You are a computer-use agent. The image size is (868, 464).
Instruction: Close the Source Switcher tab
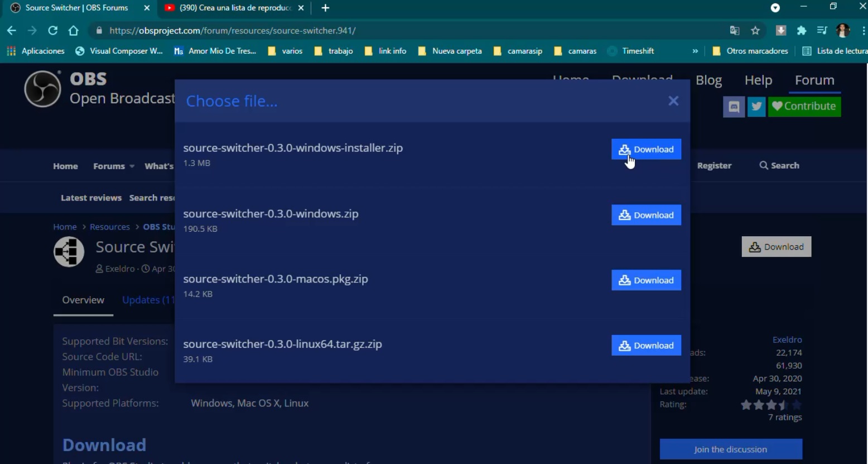(147, 8)
